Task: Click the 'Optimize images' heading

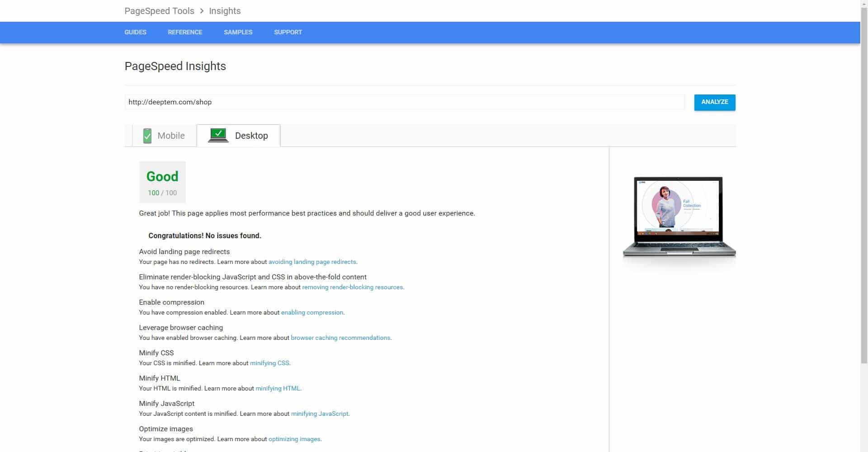Action: click(166, 429)
